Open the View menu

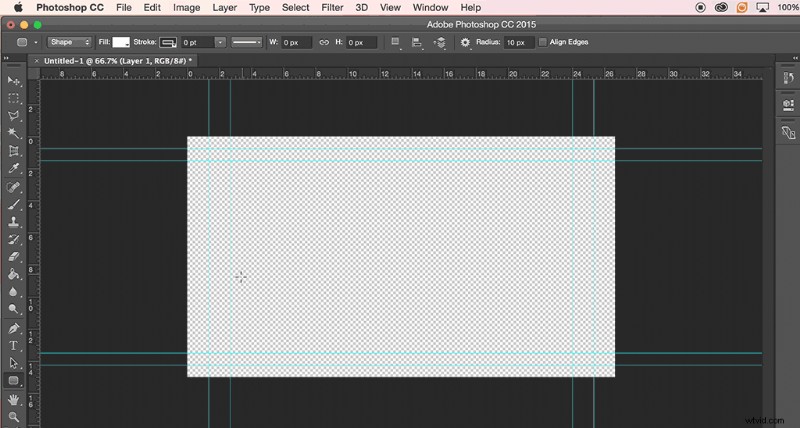click(390, 8)
